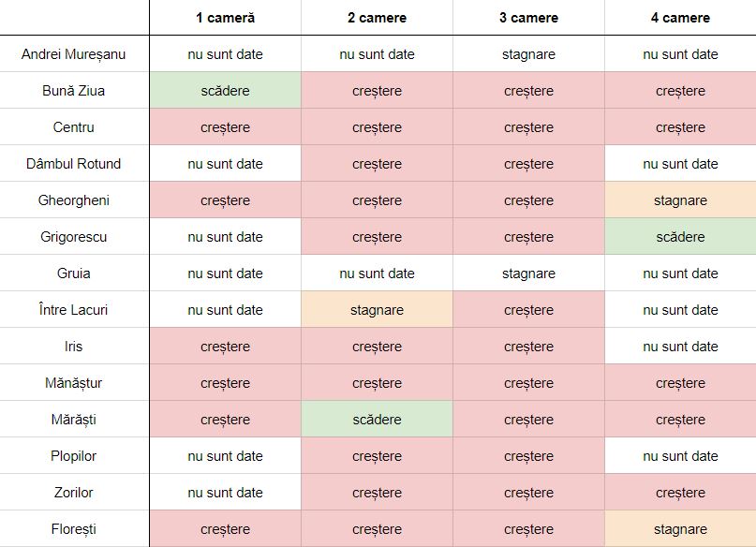Click green "scădere" cell in Bună Ziua row

(x=225, y=91)
